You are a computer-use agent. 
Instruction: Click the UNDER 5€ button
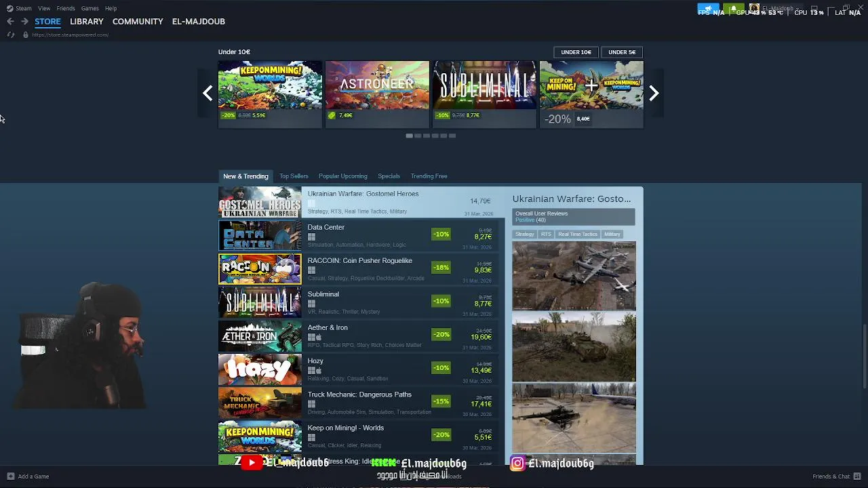(622, 52)
